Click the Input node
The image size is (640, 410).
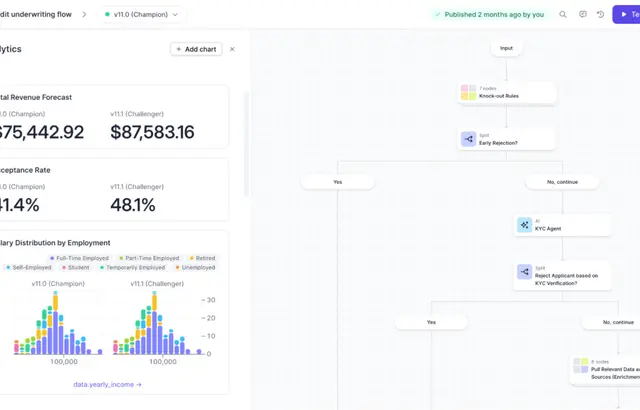[507, 48]
